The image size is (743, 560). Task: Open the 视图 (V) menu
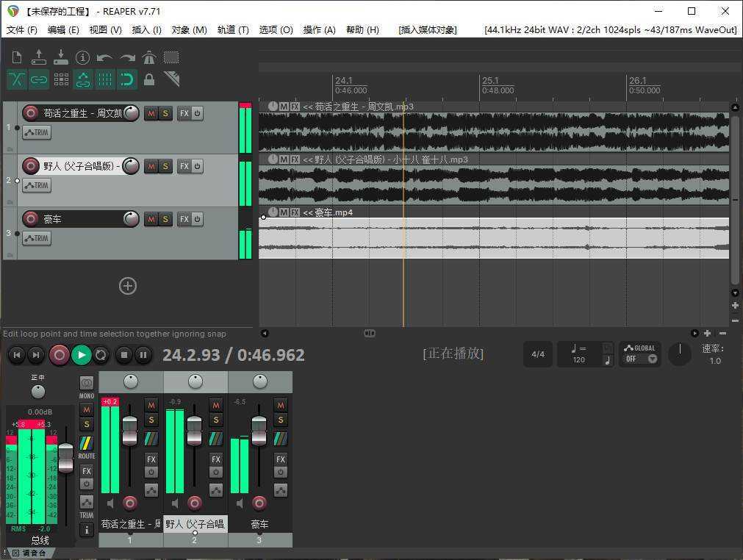pos(105,30)
